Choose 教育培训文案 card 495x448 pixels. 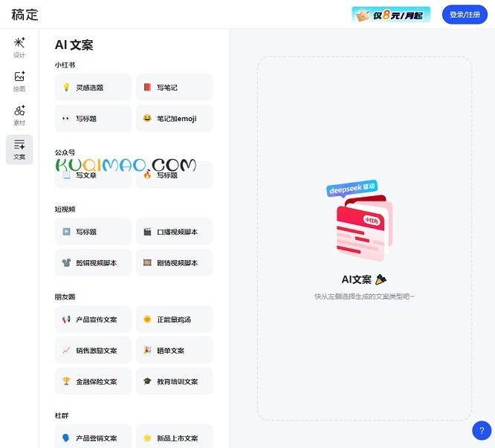click(174, 381)
